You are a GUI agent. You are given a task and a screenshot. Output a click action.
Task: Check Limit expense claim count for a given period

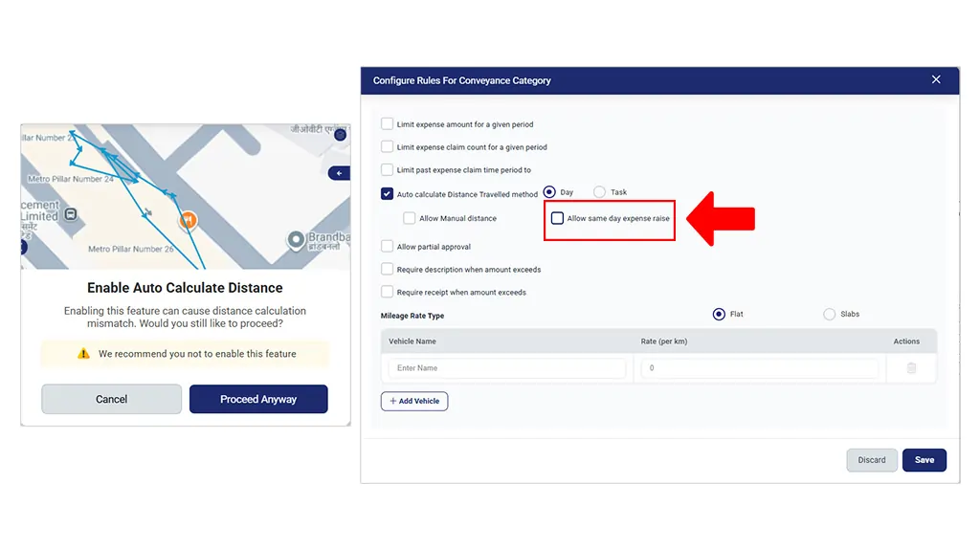tap(387, 147)
